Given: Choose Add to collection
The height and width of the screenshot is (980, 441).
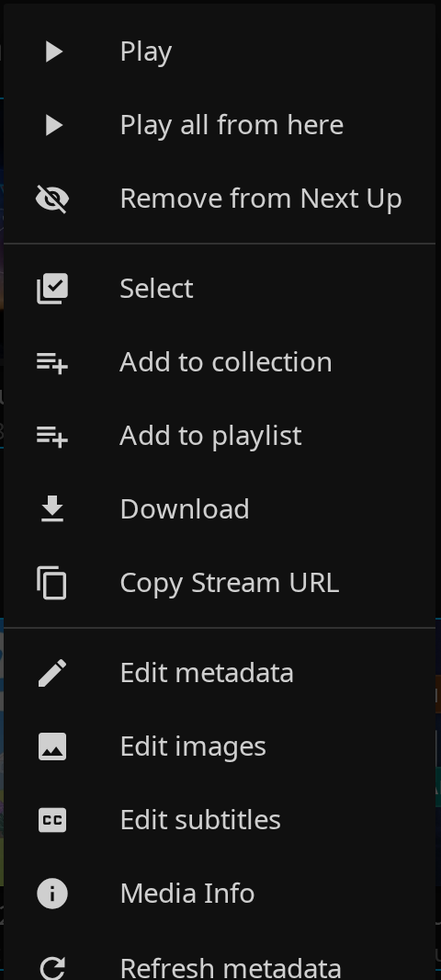Looking at the screenshot, I should (220, 362).
